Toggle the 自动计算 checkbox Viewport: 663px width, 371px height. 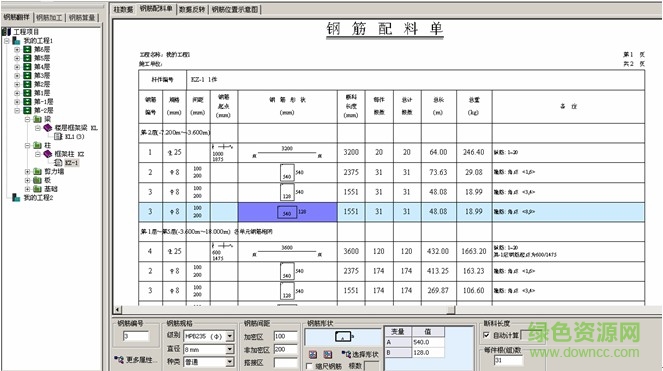[x=486, y=335]
